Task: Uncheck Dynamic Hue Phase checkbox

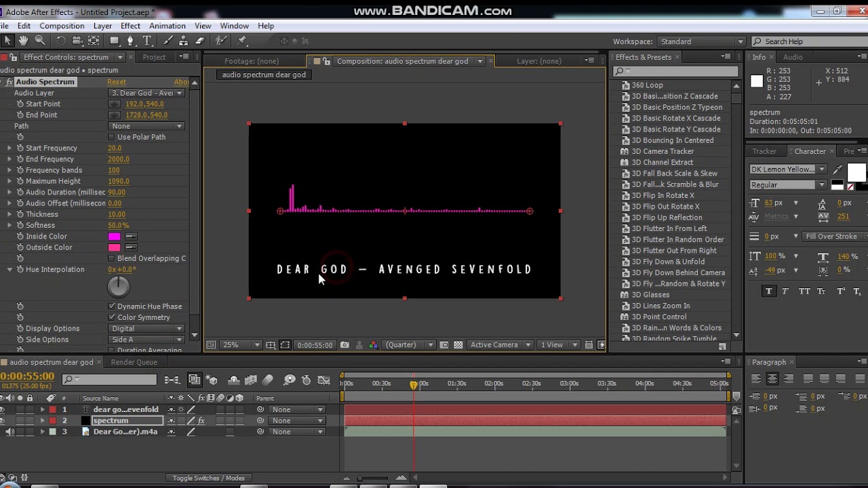Action: tap(112, 306)
